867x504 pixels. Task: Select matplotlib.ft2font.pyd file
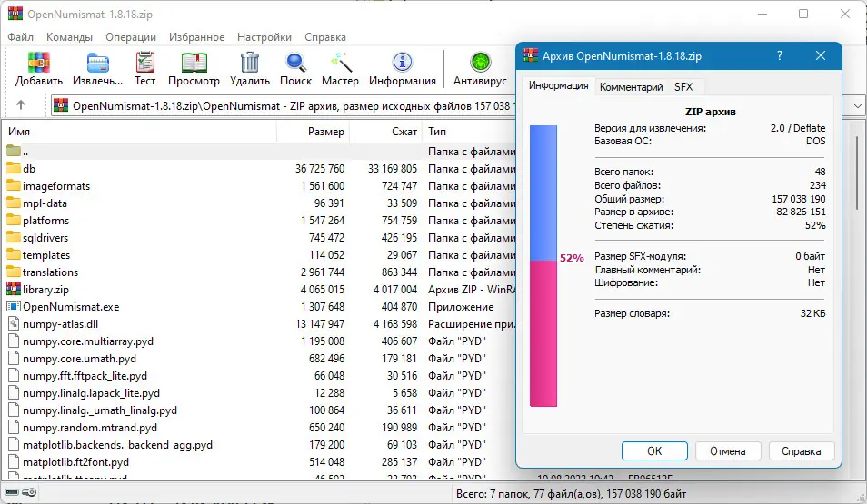[x=75, y=461]
